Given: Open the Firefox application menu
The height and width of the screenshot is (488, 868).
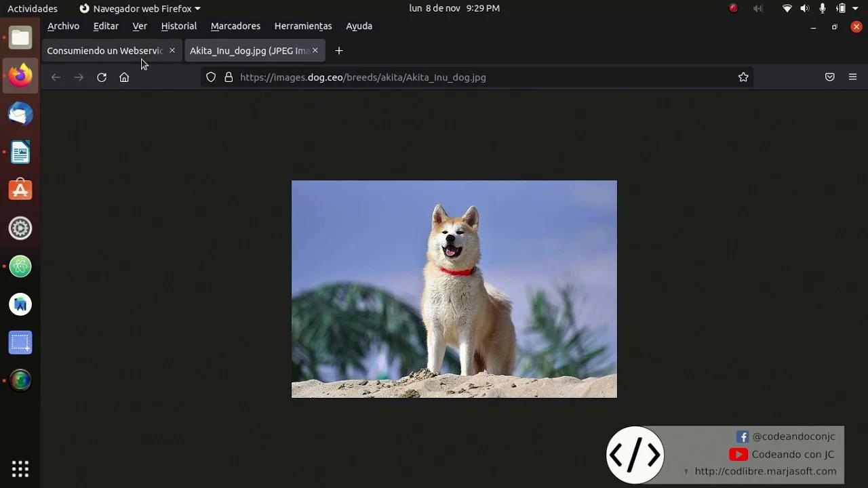Looking at the screenshot, I should [x=852, y=77].
